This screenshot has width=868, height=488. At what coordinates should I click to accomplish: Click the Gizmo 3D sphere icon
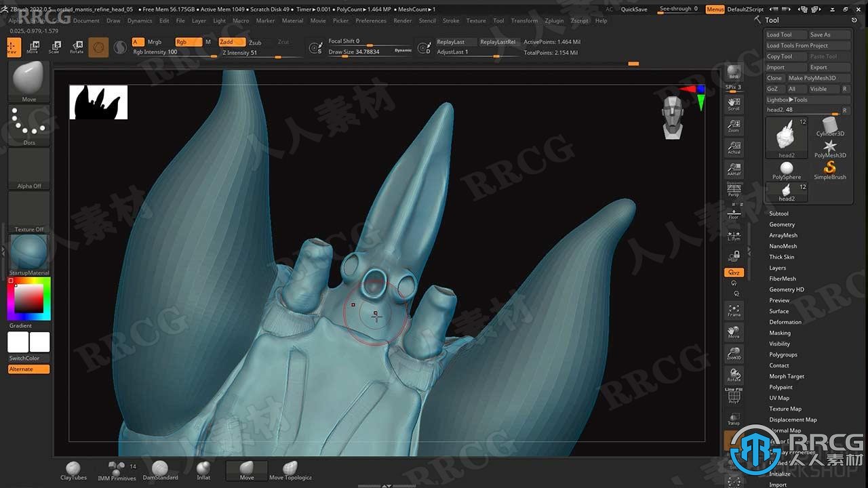point(98,47)
